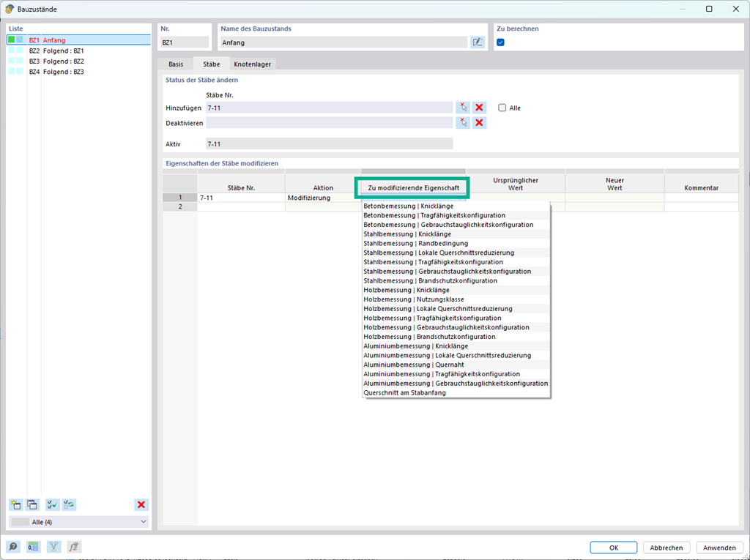
Task: Select BZ1 Anfang in the list
Action: point(79,40)
